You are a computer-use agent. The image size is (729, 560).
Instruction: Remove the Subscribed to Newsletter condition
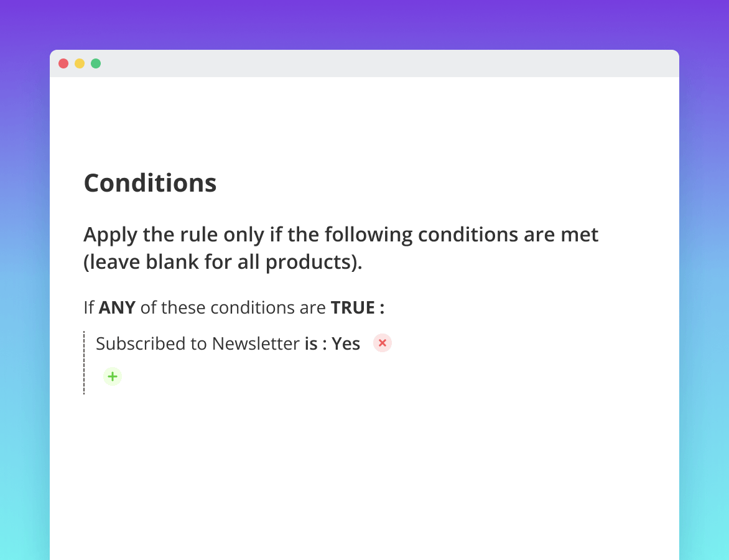point(383,343)
